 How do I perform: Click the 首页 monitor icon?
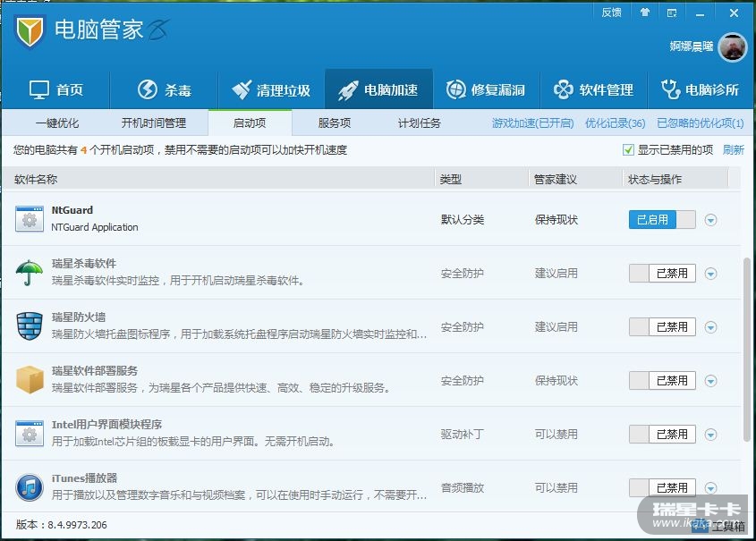(39, 89)
